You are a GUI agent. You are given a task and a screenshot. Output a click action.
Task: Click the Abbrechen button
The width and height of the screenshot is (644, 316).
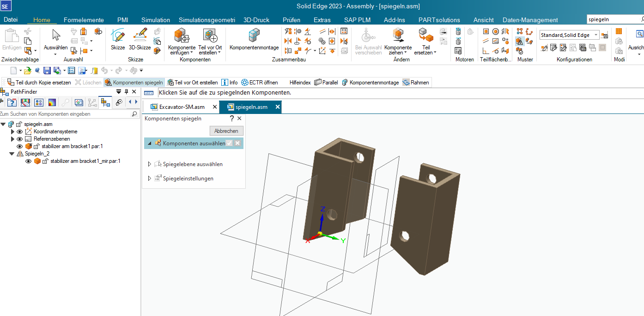tap(226, 131)
